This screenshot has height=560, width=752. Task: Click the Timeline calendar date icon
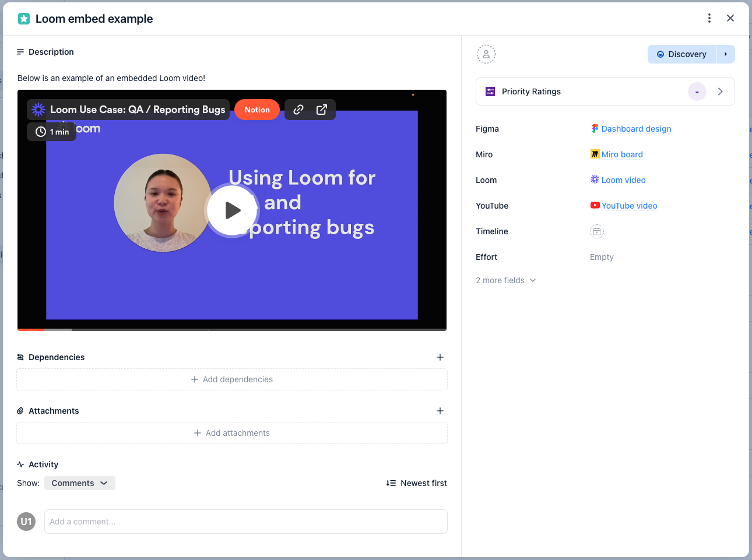pyautogui.click(x=597, y=231)
